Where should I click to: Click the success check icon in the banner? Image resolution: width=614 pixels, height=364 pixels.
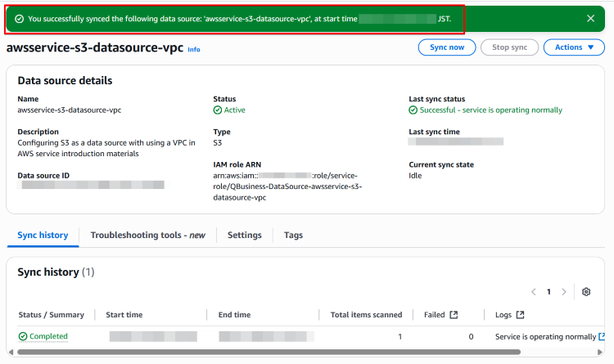[19, 18]
